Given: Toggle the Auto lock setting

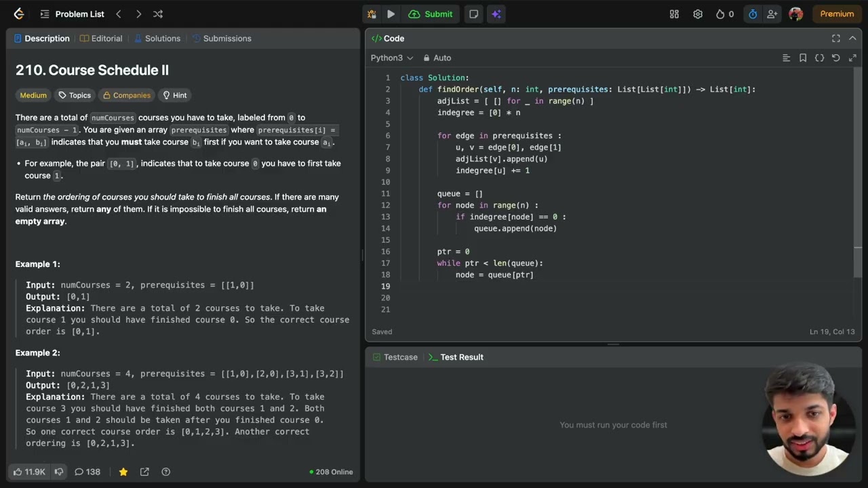Looking at the screenshot, I should point(437,58).
